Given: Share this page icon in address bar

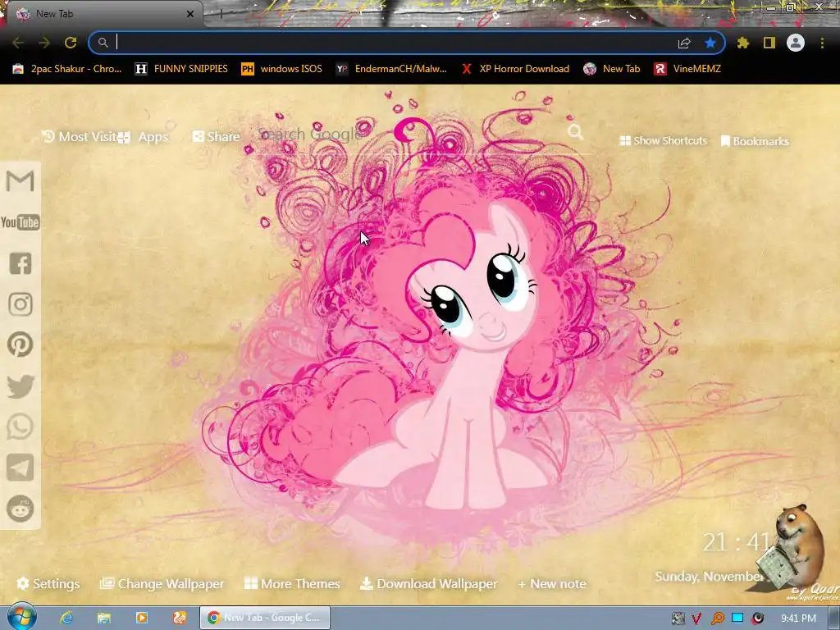Looking at the screenshot, I should click(x=684, y=43).
